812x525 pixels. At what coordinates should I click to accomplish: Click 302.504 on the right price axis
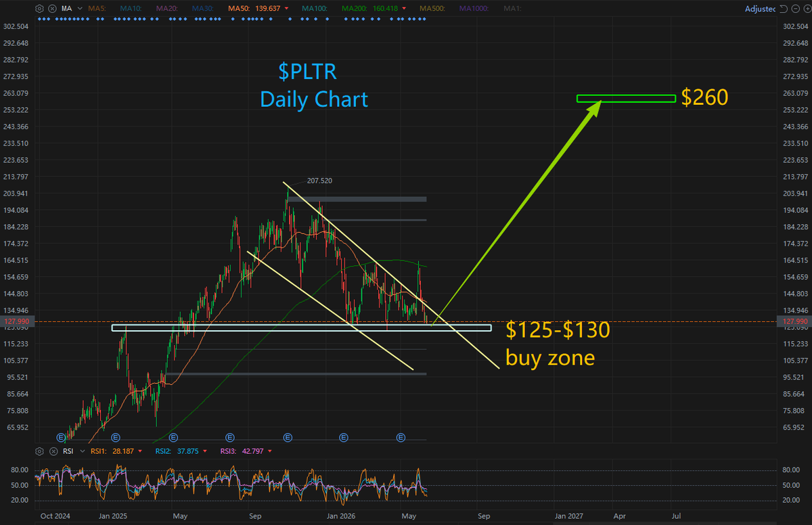coord(795,26)
